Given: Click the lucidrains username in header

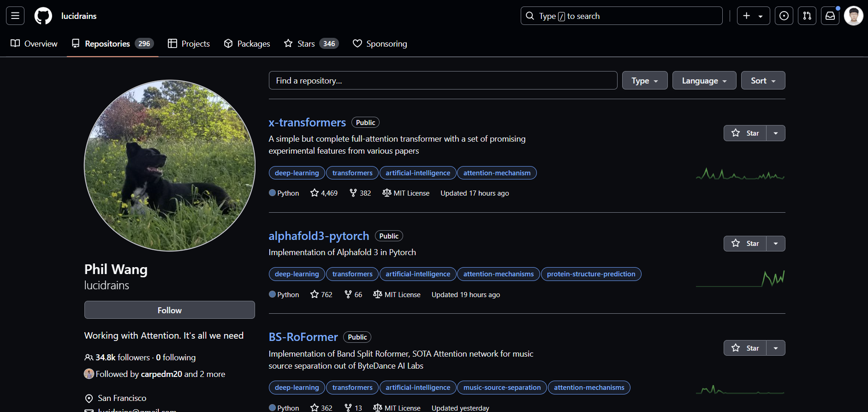Looking at the screenshot, I should pos(79,16).
